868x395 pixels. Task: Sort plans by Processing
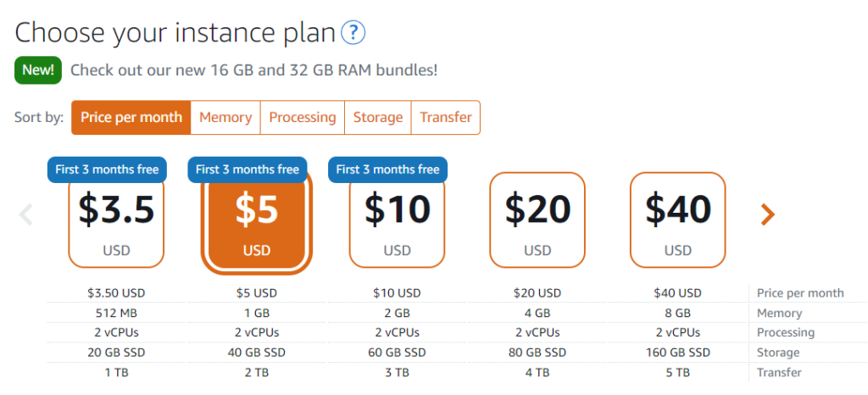coord(303,117)
